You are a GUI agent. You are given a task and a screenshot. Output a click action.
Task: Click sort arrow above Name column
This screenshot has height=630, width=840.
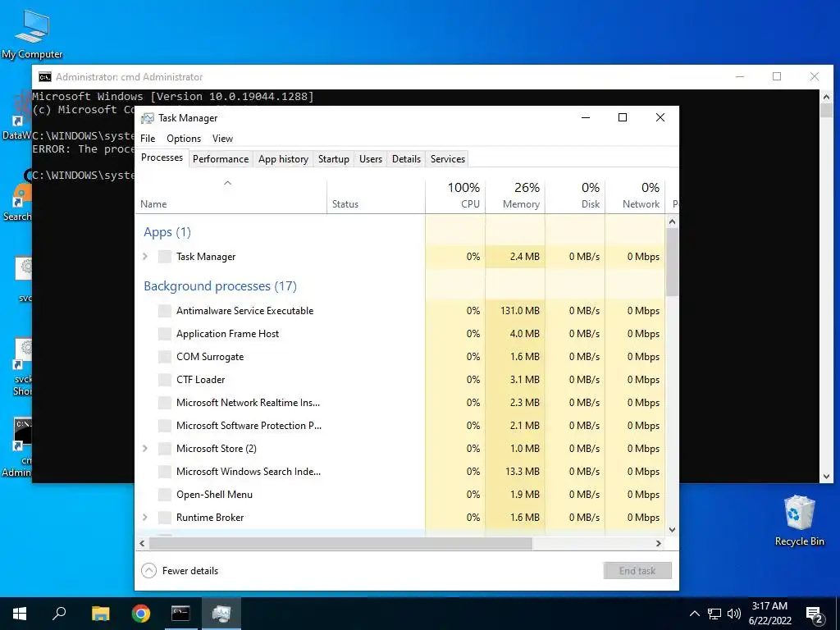pyautogui.click(x=228, y=183)
